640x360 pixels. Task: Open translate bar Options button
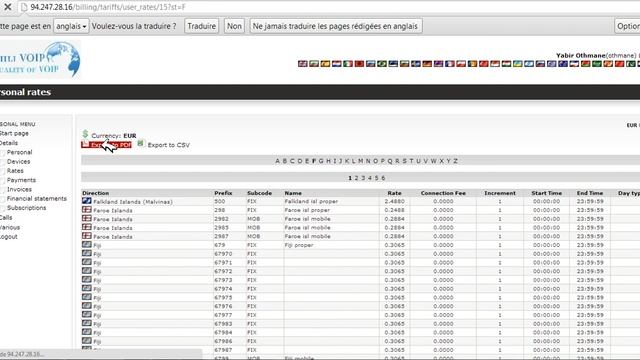pyautogui.click(x=628, y=26)
